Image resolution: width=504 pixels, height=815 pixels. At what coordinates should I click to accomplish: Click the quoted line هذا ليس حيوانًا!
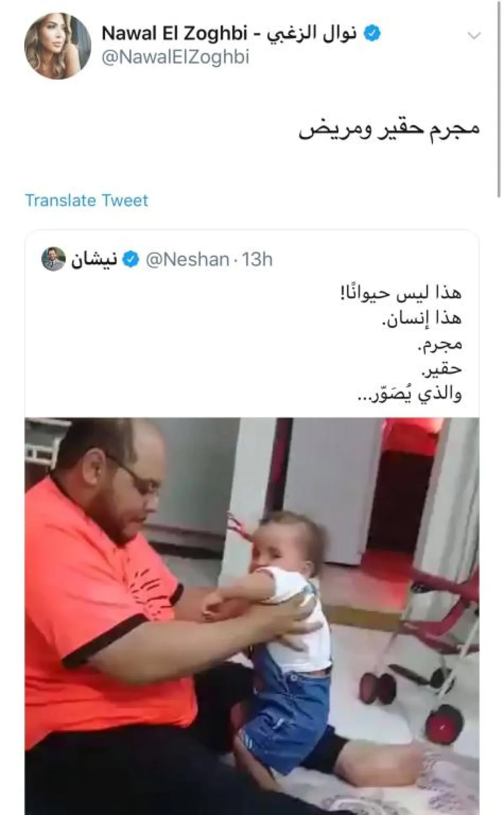click(x=402, y=293)
